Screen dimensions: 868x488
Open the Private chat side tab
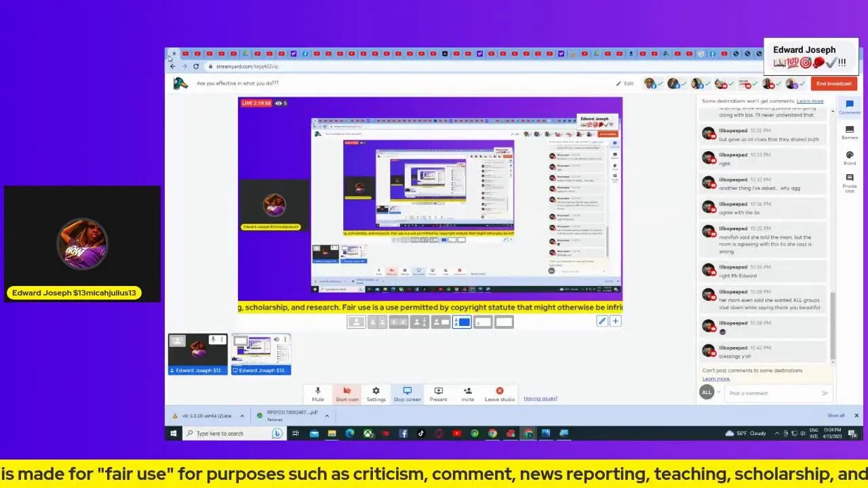tap(849, 182)
